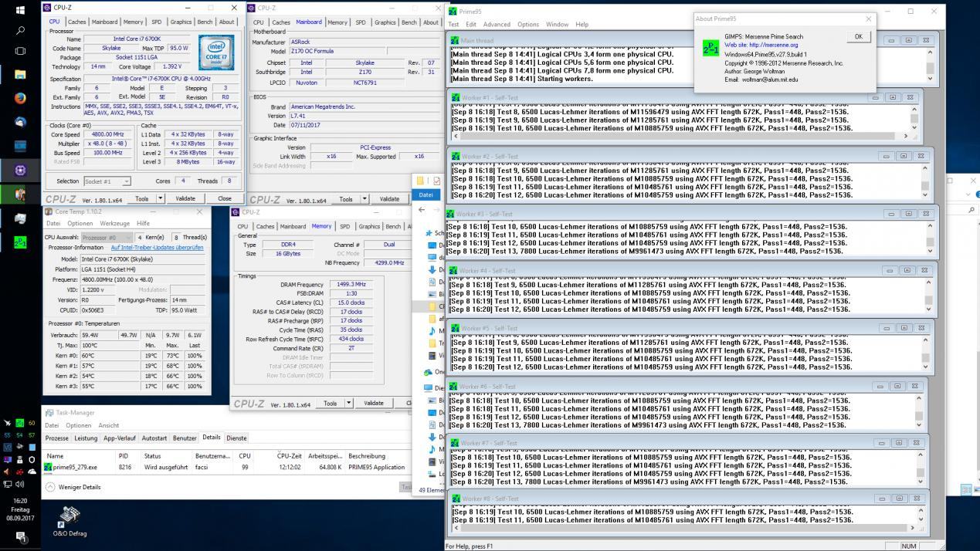Open Werkzeuge menu in Core Temp
The image size is (980, 551).
coord(115,224)
